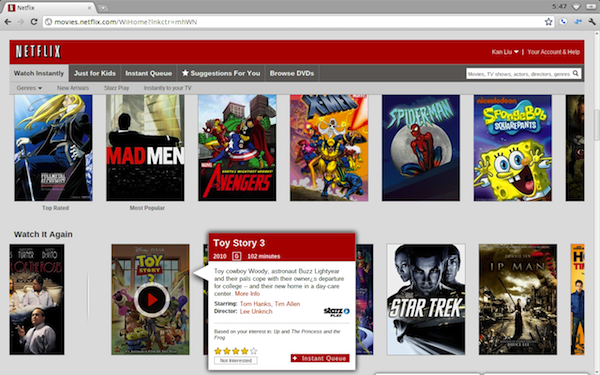Select the Watch Instantly tab
The height and width of the screenshot is (375, 600).
[x=39, y=73]
